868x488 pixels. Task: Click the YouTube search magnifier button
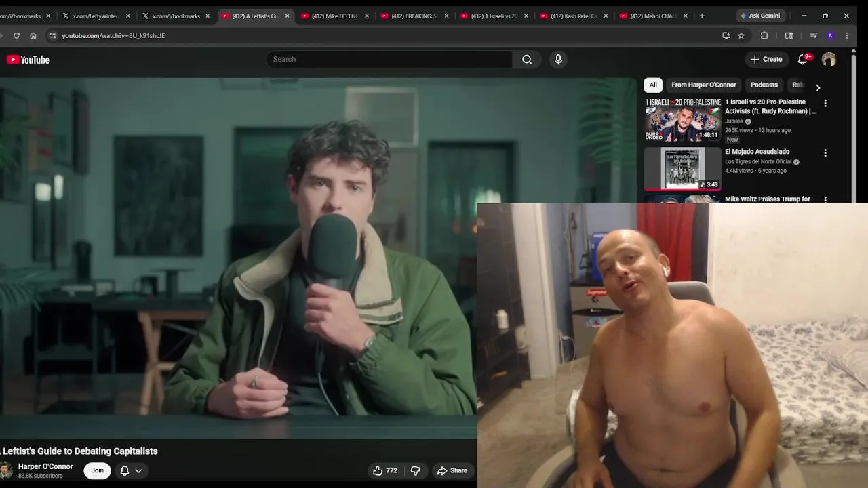tap(527, 59)
